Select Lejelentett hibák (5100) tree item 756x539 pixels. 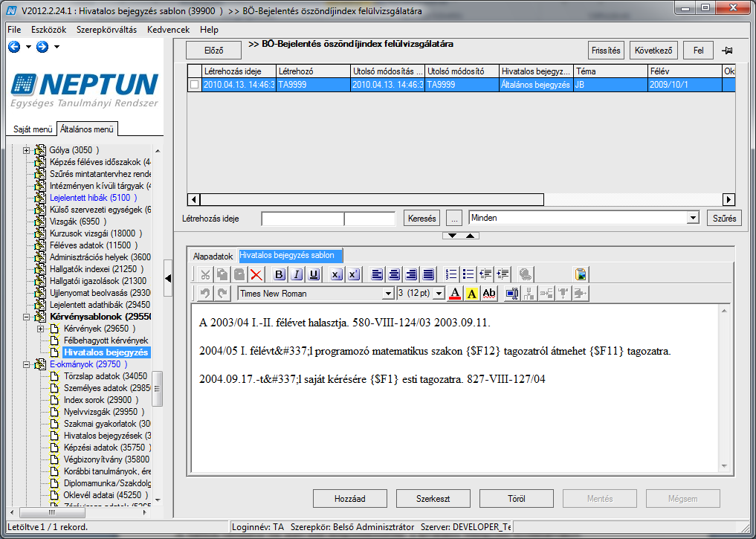pyautogui.click(x=93, y=198)
